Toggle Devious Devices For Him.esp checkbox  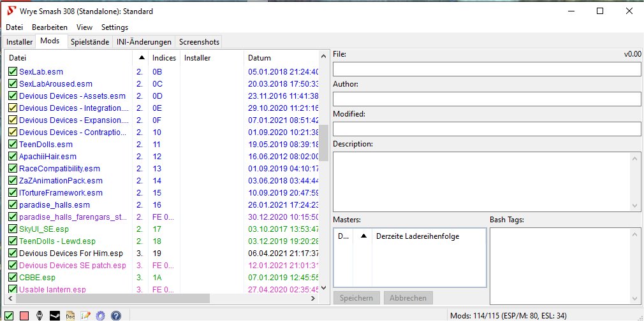tap(12, 253)
